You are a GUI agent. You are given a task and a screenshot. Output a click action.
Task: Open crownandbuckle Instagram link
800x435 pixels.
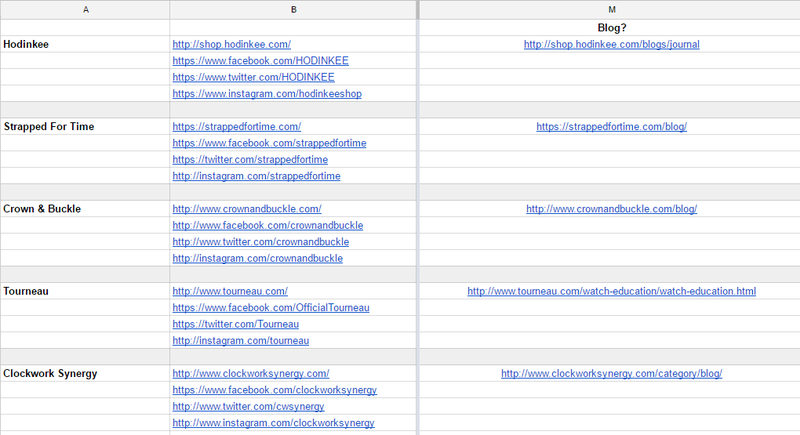pyautogui.click(x=258, y=258)
